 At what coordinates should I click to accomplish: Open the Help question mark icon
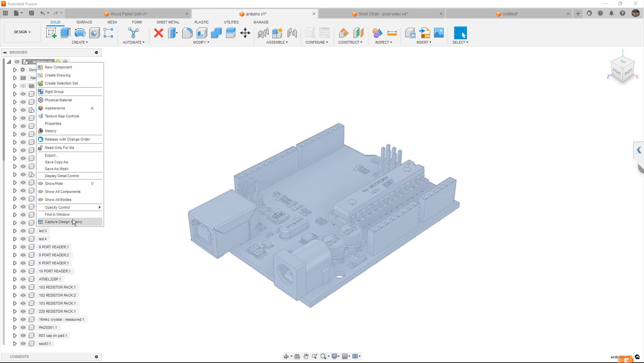click(623, 13)
